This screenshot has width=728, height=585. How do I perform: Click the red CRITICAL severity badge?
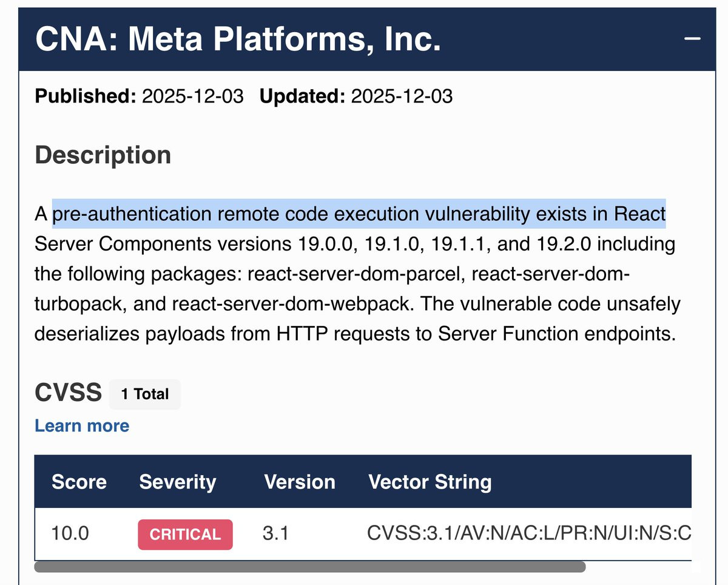click(185, 534)
